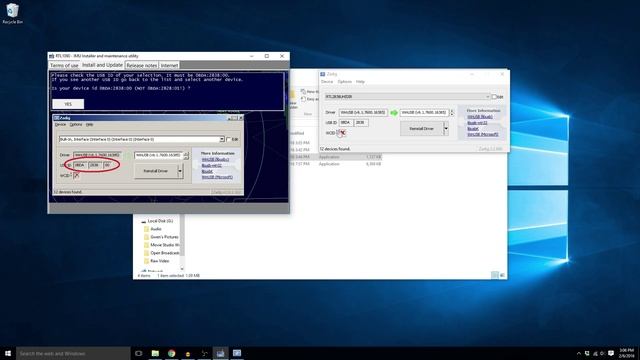This screenshot has height=360, width=640.
Task: Open the libusbK information link
Action: click(473, 129)
